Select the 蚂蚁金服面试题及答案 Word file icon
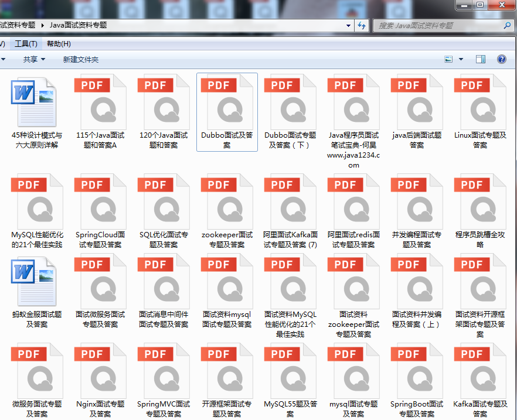The height and width of the screenshot is (420, 517). 34,282
